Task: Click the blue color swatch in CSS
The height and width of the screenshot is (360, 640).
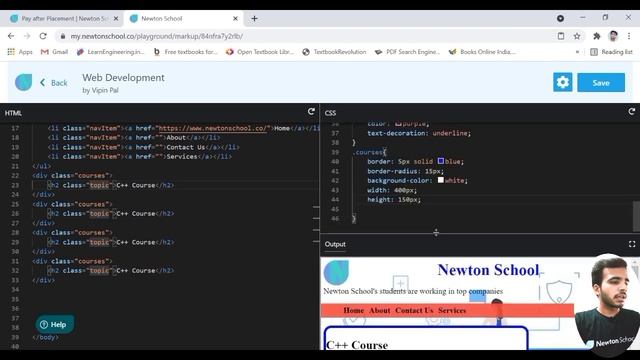Action: click(441, 161)
